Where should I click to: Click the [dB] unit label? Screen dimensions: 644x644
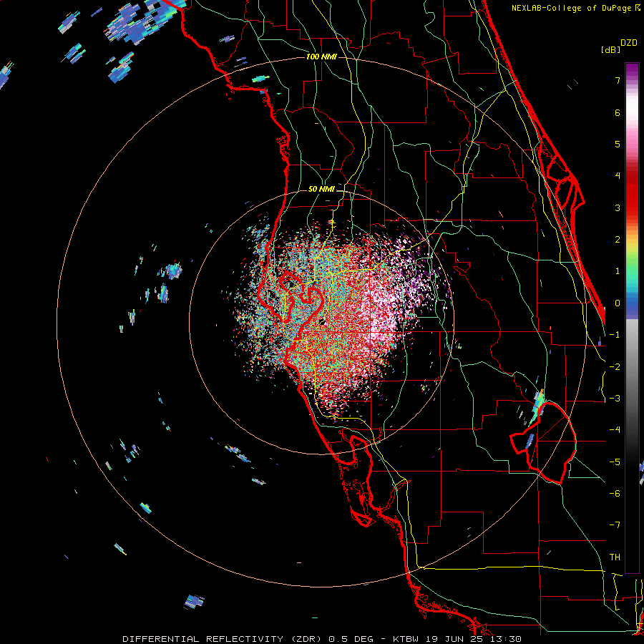(x=610, y=49)
